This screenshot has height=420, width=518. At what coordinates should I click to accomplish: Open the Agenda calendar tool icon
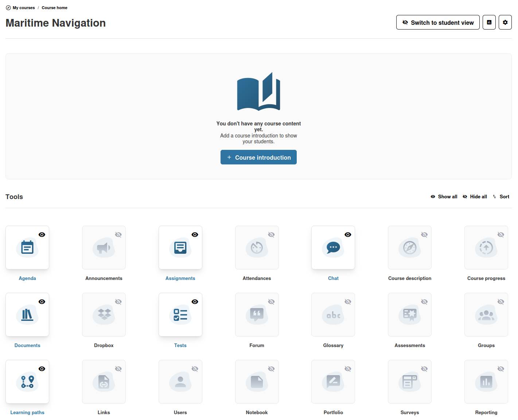[27, 248]
